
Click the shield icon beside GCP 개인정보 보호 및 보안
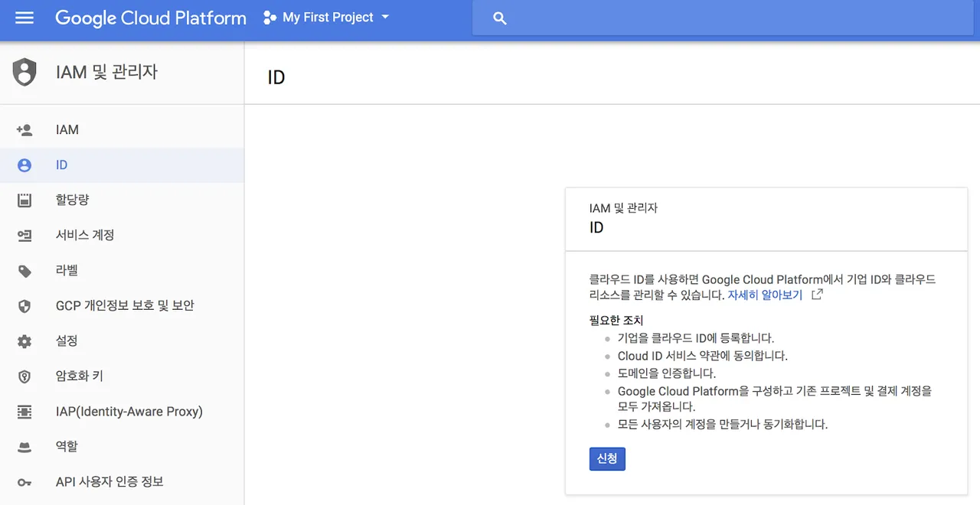[x=24, y=306]
